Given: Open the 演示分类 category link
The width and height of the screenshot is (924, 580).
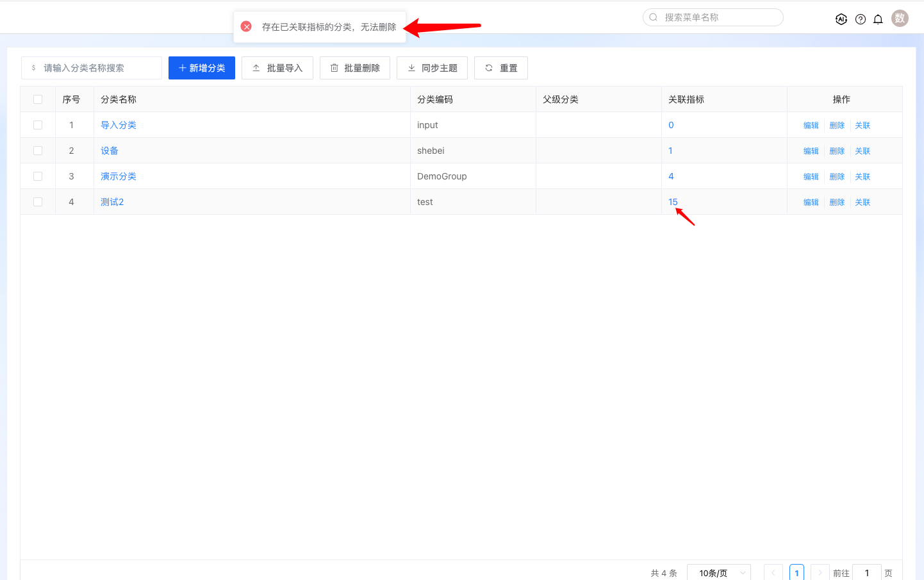Looking at the screenshot, I should [x=119, y=176].
